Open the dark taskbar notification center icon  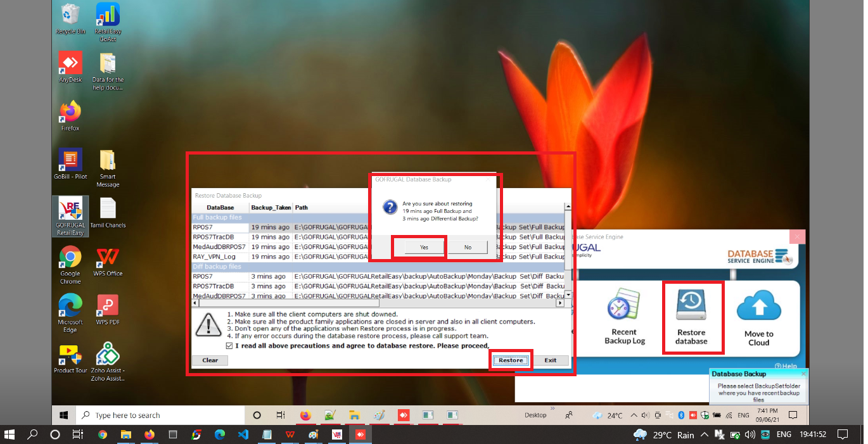842,434
